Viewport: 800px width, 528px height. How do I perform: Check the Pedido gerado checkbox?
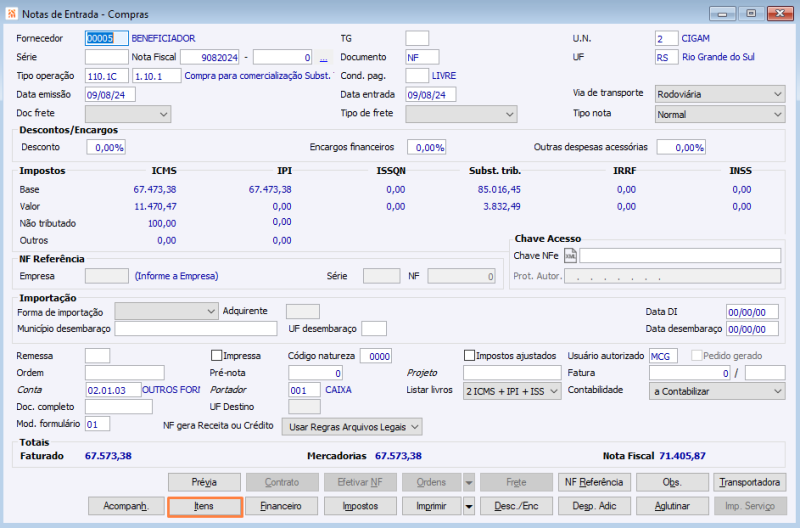[696, 356]
